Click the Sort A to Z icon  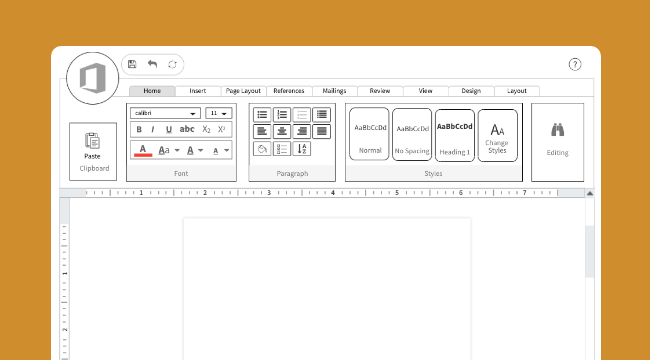tap(302, 148)
